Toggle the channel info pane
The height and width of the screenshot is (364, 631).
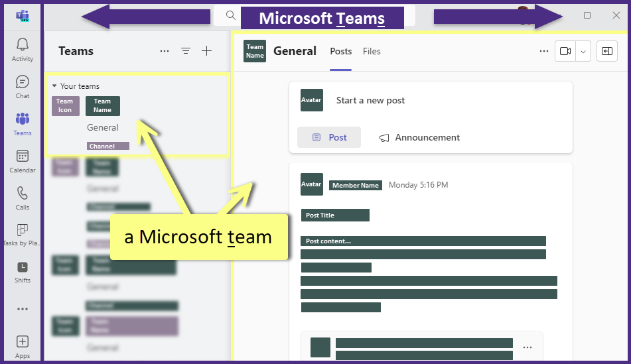tap(607, 51)
